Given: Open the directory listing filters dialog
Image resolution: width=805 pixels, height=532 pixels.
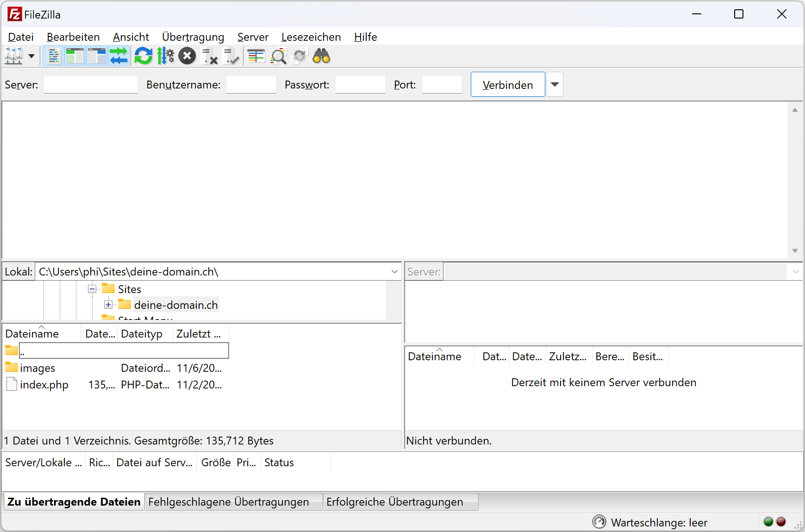Looking at the screenshot, I should tap(256, 56).
